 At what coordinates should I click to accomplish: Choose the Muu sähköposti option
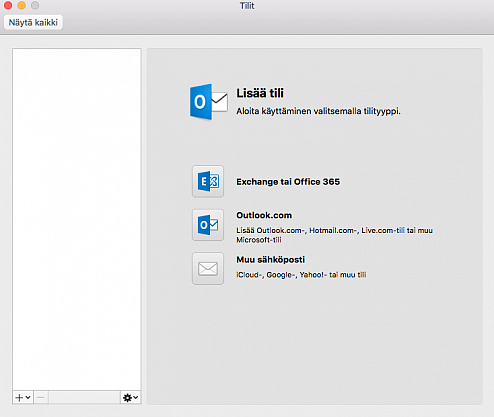tap(271, 260)
